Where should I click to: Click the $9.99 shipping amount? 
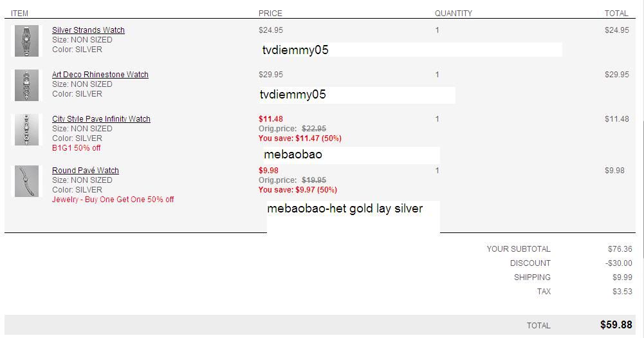pos(620,277)
